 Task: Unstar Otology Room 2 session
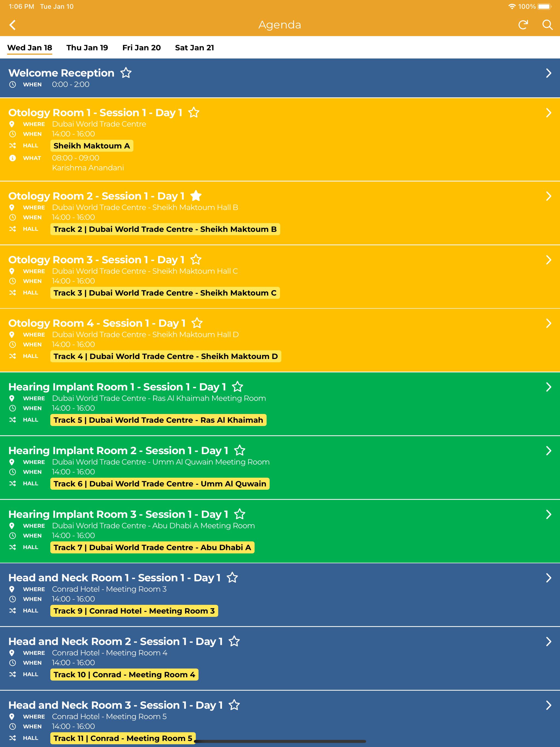(x=196, y=195)
